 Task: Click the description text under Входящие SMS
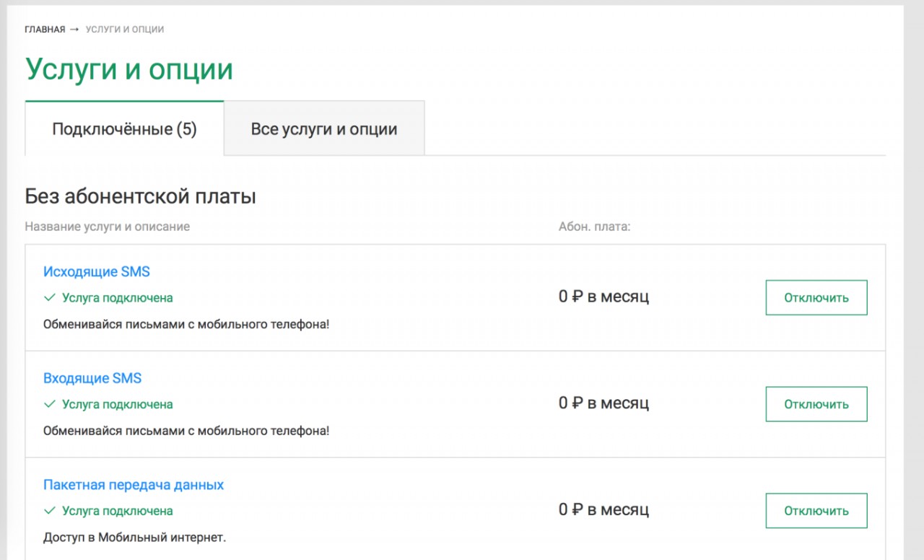[x=186, y=431]
